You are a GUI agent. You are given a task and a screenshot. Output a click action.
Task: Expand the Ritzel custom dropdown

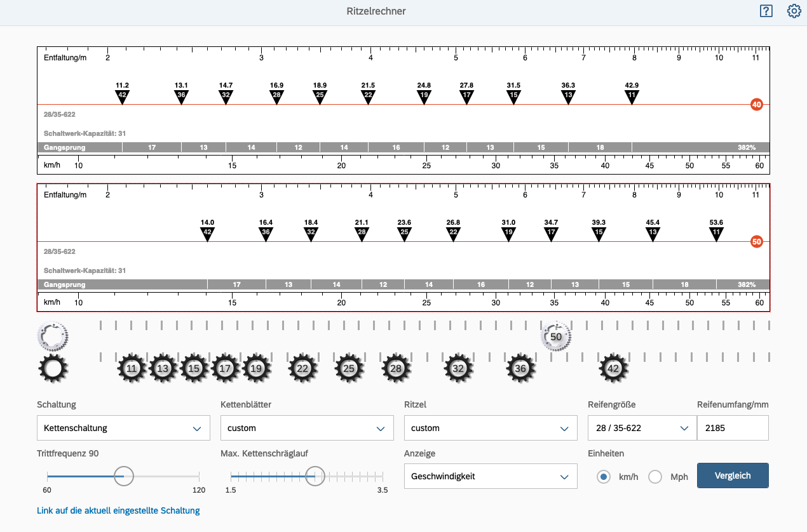point(490,428)
